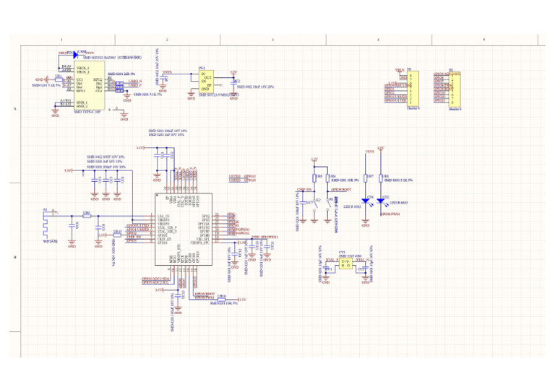The height and width of the screenshot is (392, 555).
Task: Click the USB_D_N net label
Action: pyautogui.click(x=135, y=82)
